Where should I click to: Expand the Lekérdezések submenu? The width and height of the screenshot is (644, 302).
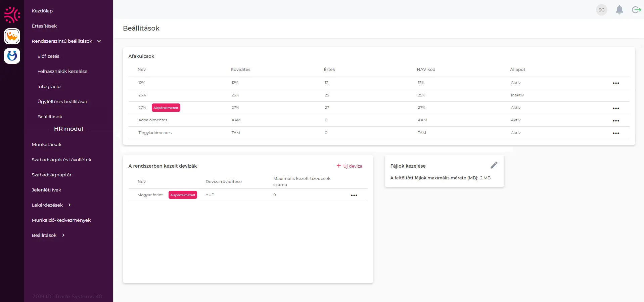pos(70,205)
